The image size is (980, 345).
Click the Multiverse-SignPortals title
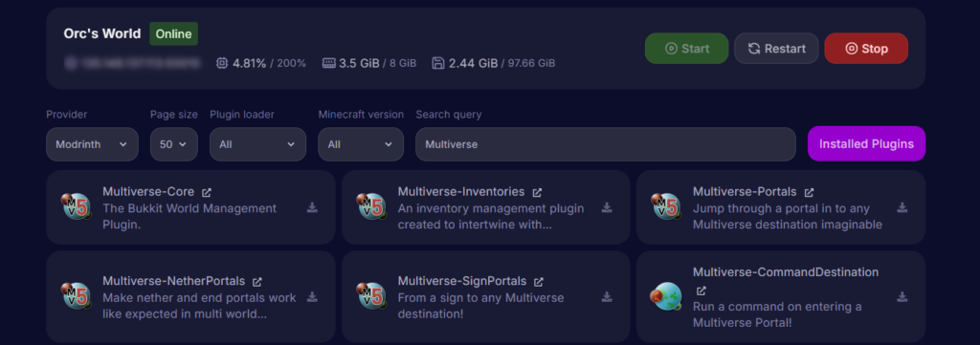[x=462, y=281]
